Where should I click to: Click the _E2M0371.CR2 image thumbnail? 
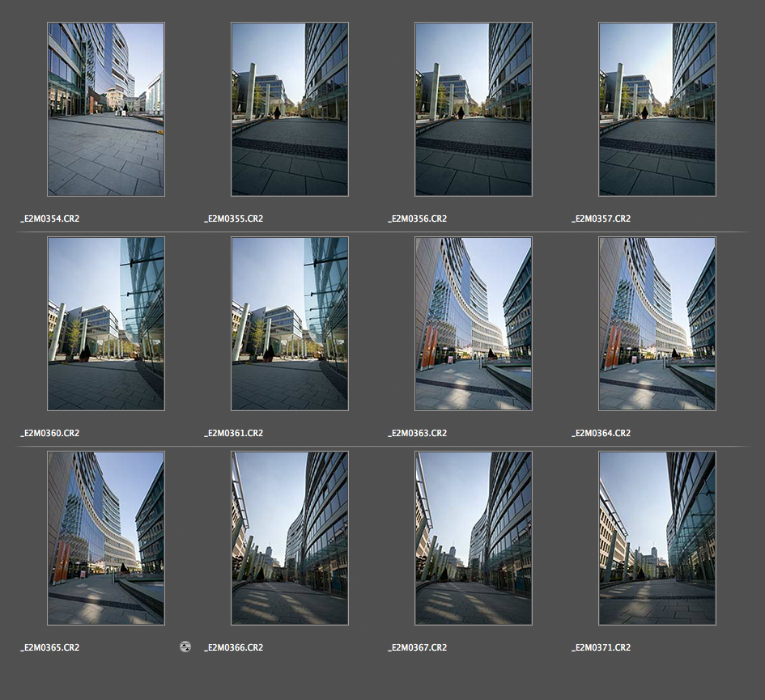point(657,538)
